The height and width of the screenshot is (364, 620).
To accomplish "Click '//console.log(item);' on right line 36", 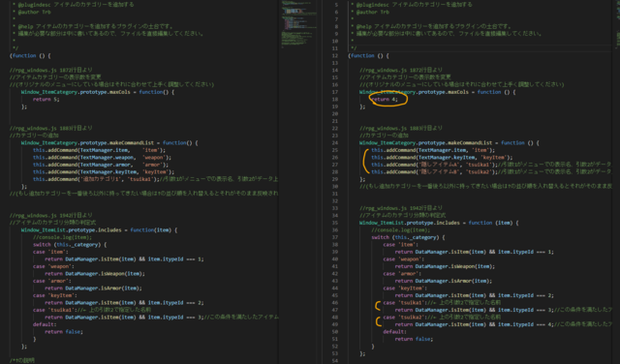I will tap(400, 229).
